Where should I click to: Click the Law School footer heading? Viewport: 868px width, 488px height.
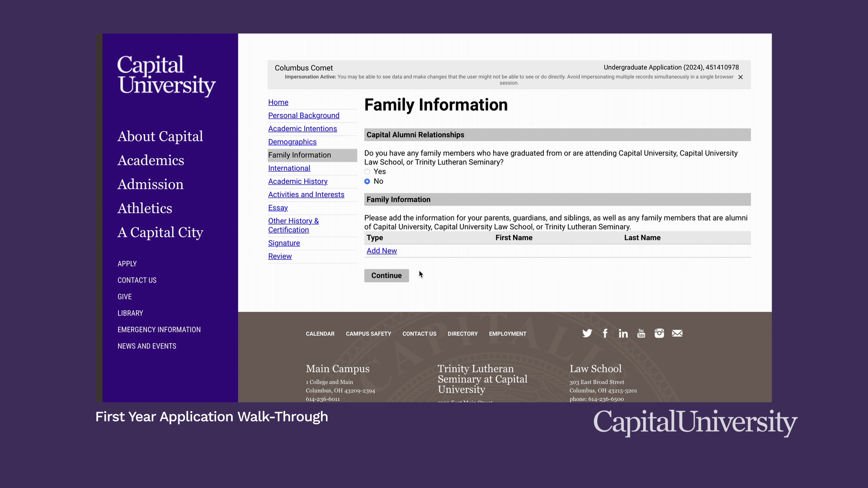pyautogui.click(x=595, y=369)
